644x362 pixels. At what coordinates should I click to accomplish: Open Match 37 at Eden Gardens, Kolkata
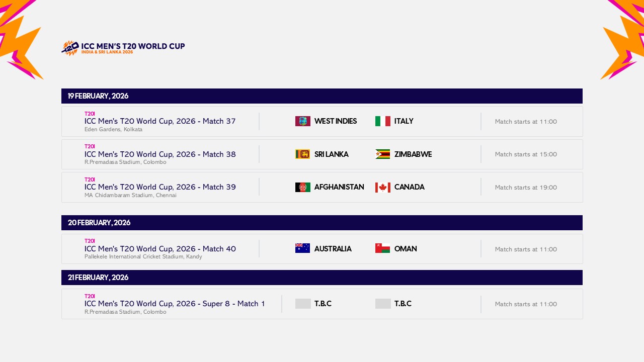(x=159, y=121)
